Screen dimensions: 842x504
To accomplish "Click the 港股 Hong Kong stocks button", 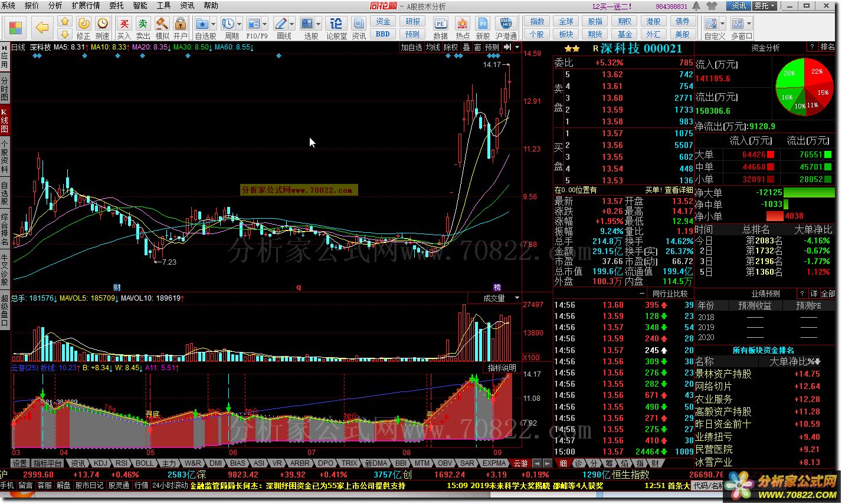I will click(x=653, y=22).
